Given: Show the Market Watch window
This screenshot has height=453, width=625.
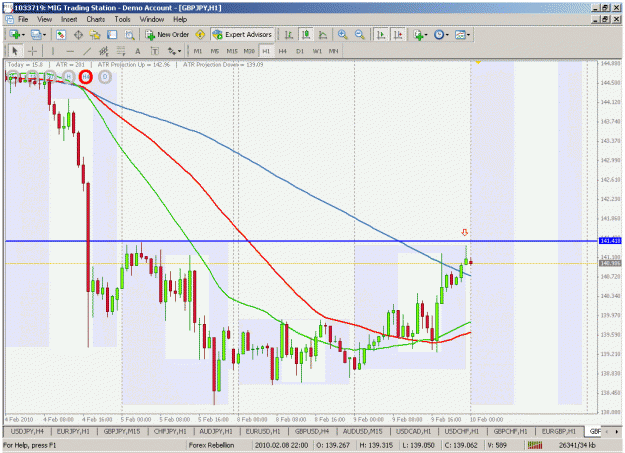Looking at the screenshot, I should 61,35.
